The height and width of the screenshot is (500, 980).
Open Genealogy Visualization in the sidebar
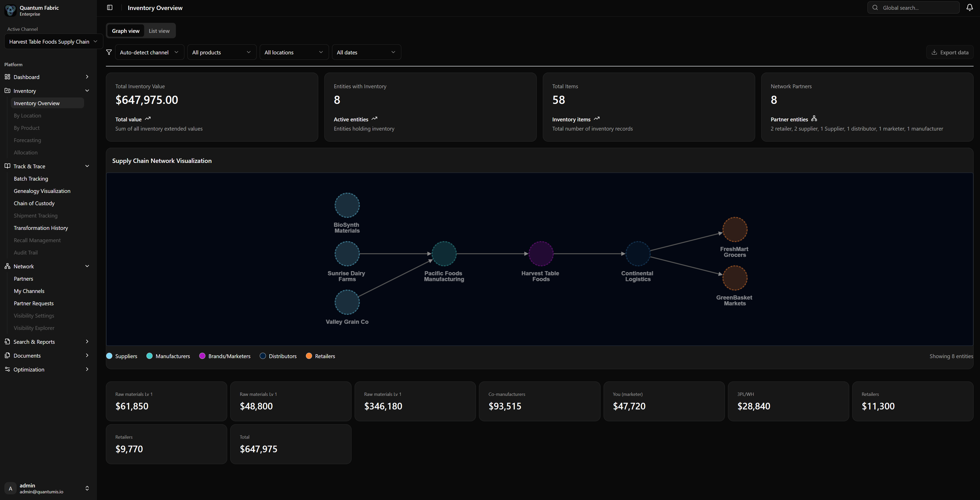click(x=42, y=191)
